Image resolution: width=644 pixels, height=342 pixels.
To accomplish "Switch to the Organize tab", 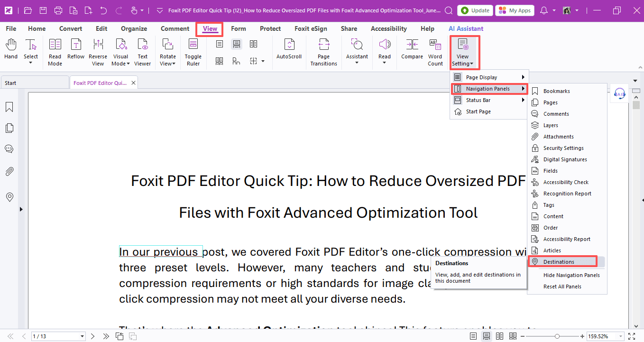I will click(134, 28).
